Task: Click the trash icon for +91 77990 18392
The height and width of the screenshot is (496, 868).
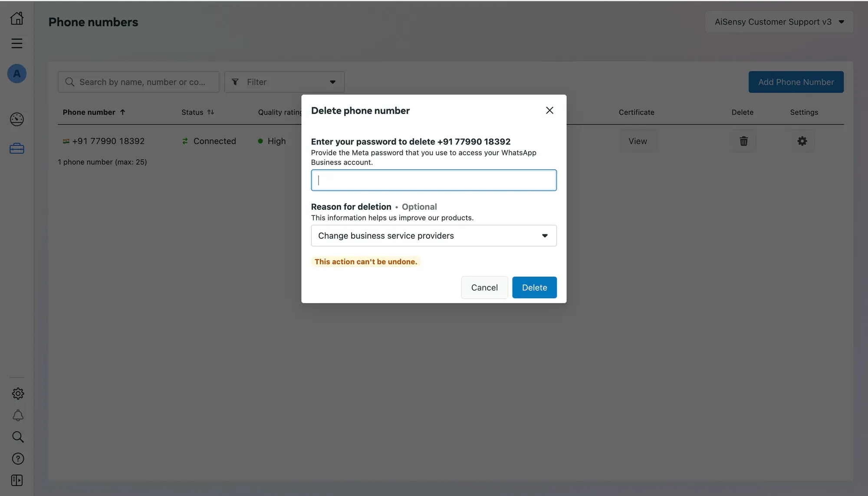Action: click(x=743, y=141)
